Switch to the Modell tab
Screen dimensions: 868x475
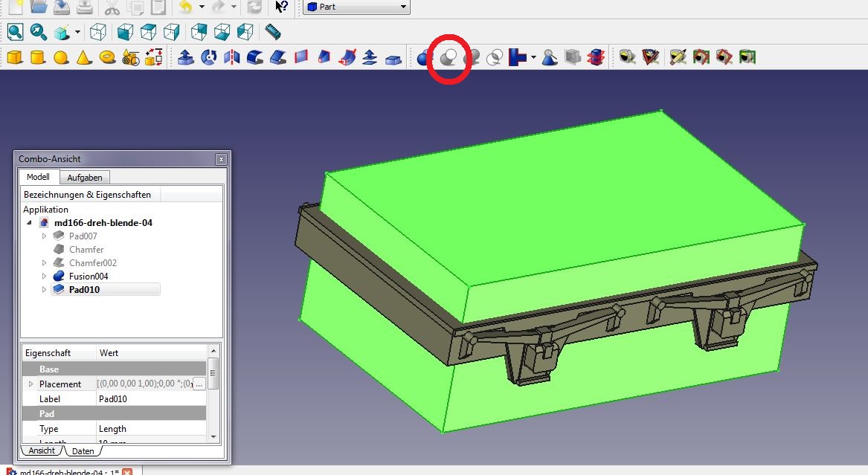pyautogui.click(x=38, y=177)
